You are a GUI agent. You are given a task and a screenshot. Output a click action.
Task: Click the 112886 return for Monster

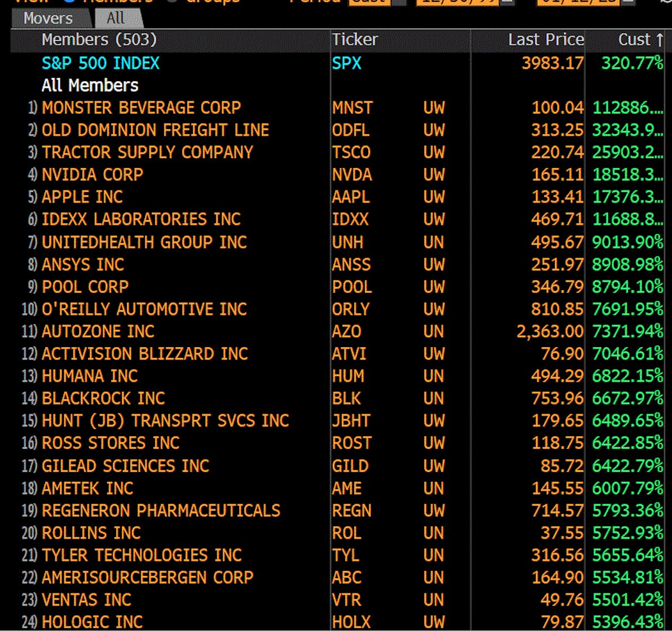pos(628,108)
